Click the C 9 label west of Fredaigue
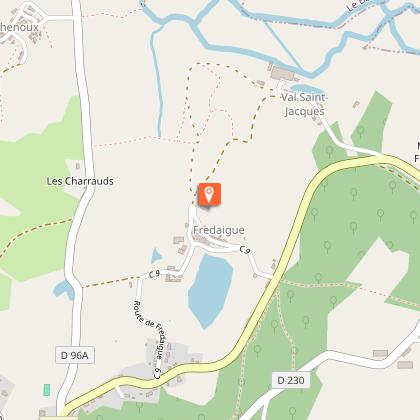The height and width of the screenshot is (420, 420). click(x=154, y=274)
